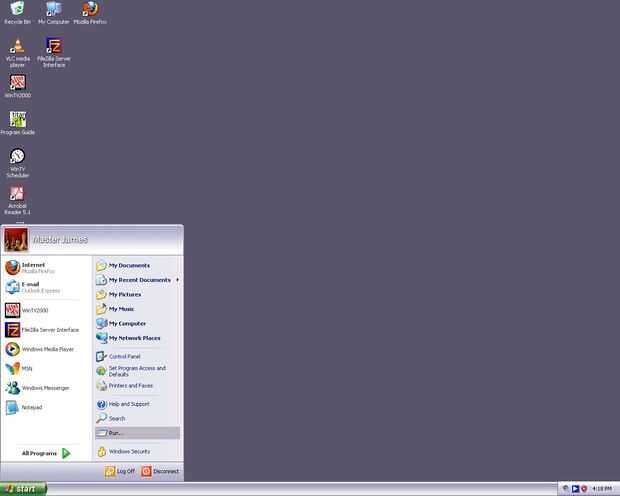Open E-mail Outlook Express in Start menu
The image size is (620, 496).
[x=46, y=287]
